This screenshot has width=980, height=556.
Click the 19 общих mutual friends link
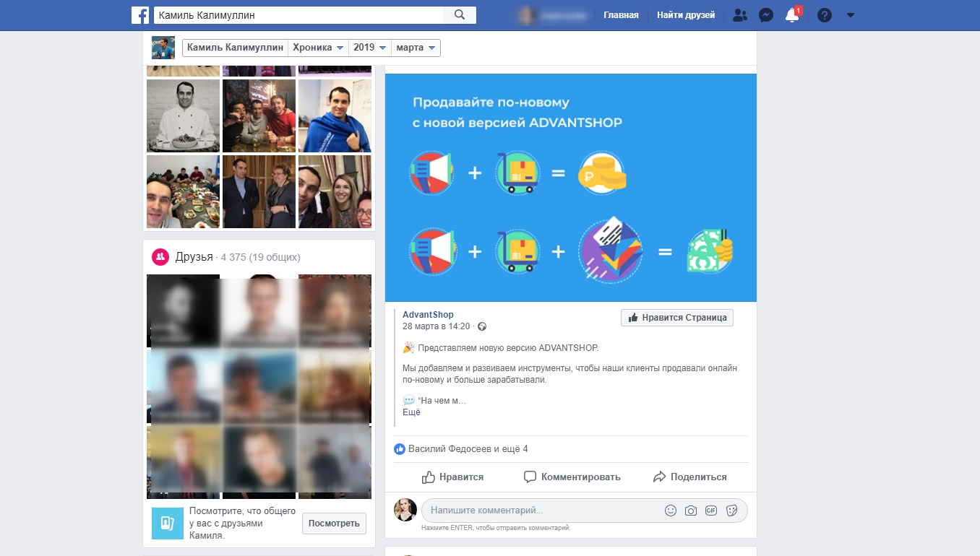274,258
